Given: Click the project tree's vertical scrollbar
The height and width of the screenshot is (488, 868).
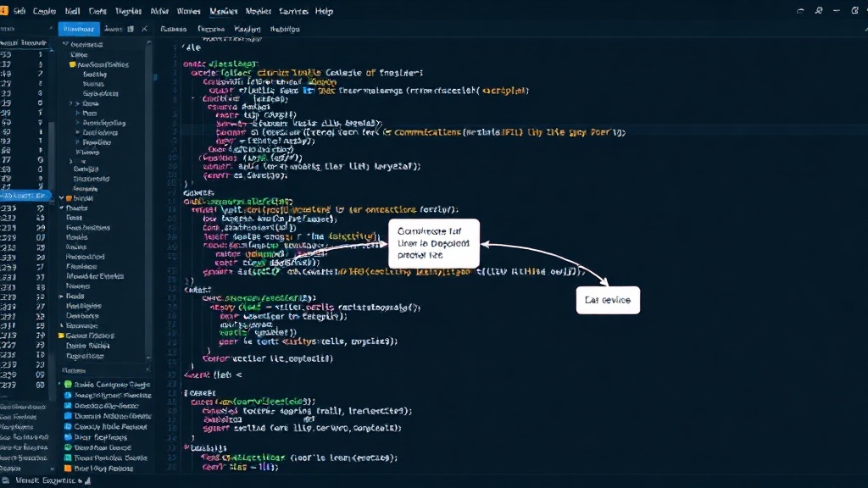Looking at the screenshot, I should pyautogui.click(x=148, y=199).
